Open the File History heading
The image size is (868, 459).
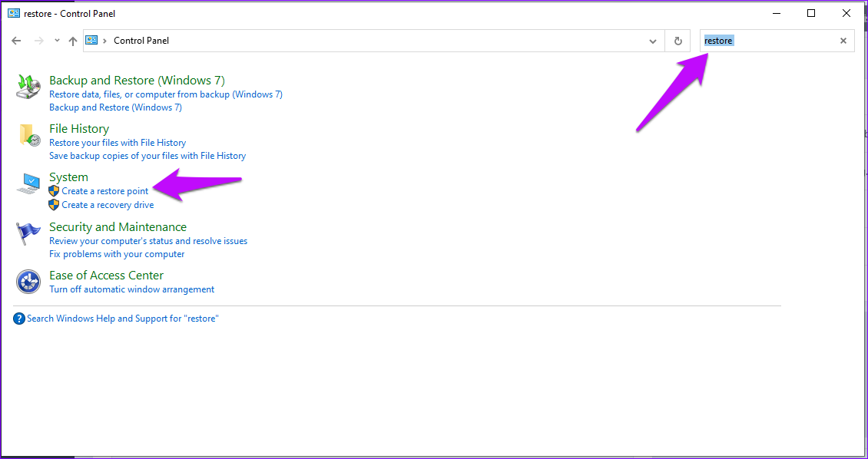(79, 129)
